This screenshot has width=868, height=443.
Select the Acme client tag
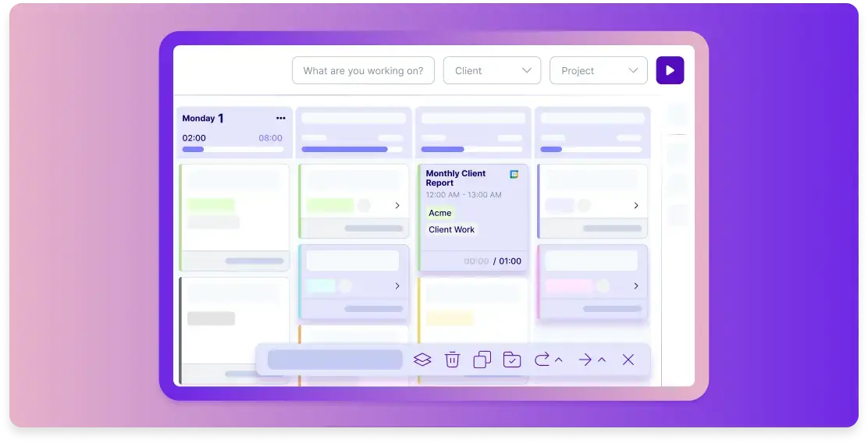440,213
